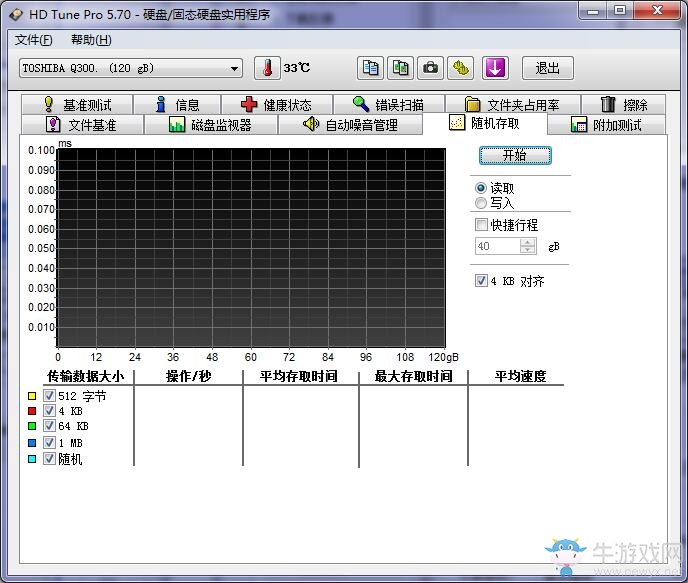Click the 开始 start button
The width and height of the screenshot is (688, 583).
[x=515, y=155]
